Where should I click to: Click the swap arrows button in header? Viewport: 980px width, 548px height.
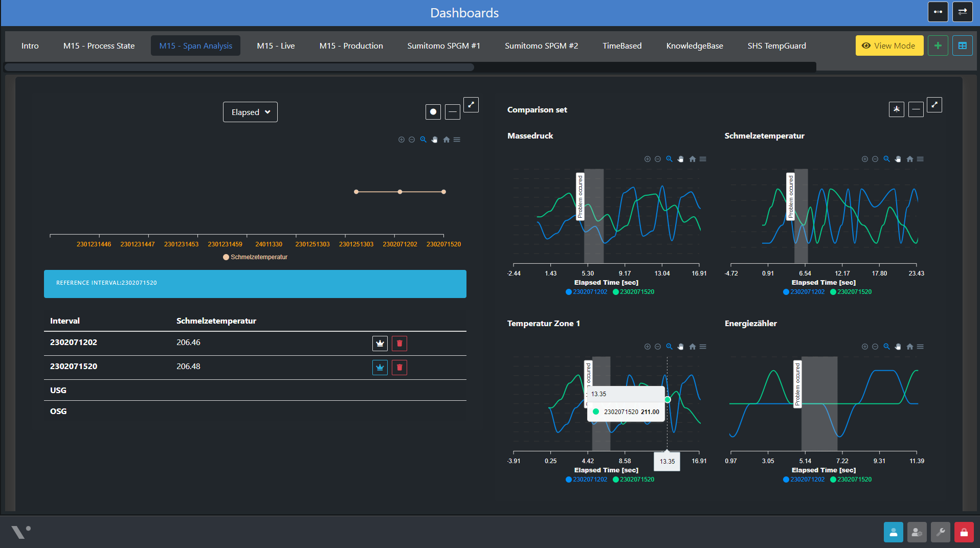tap(962, 12)
